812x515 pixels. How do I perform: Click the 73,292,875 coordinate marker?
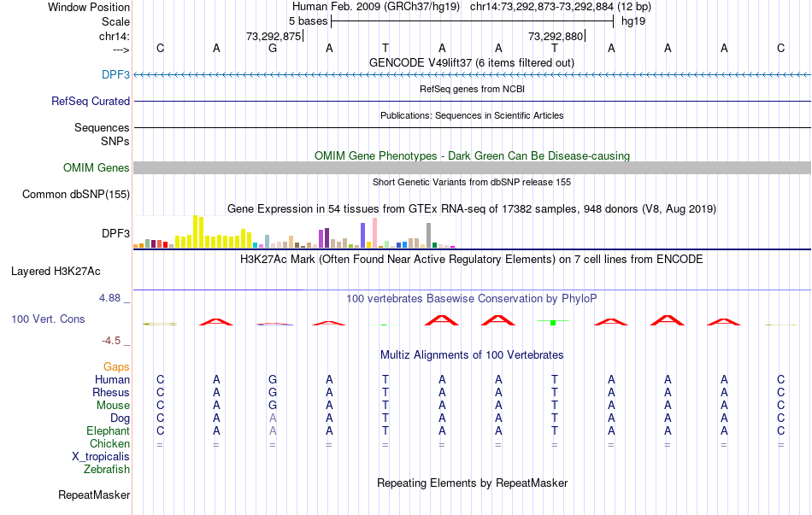click(x=274, y=36)
